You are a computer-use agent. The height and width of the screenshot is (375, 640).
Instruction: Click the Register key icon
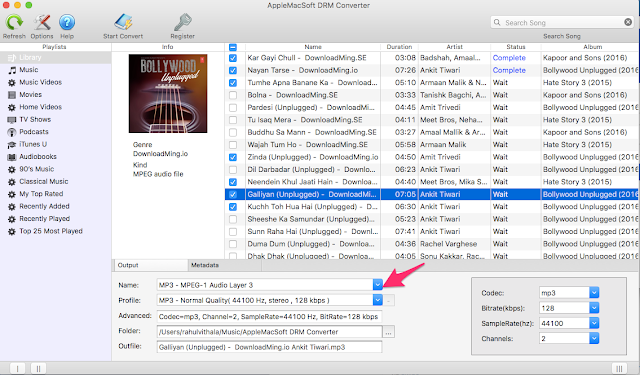tap(182, 22)
